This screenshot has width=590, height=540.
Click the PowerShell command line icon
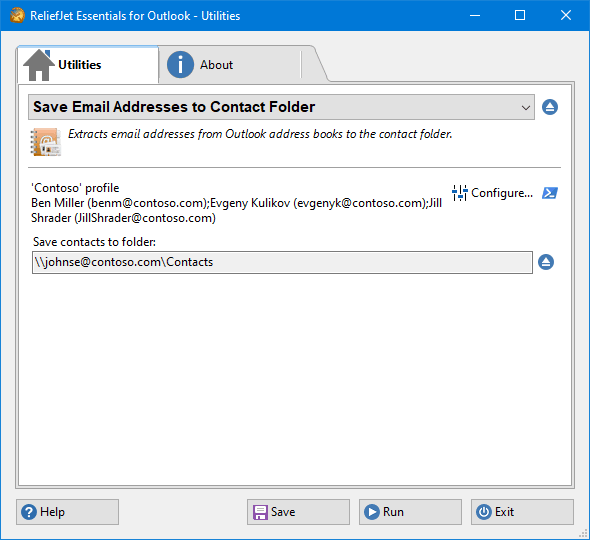tap(550, 193)
